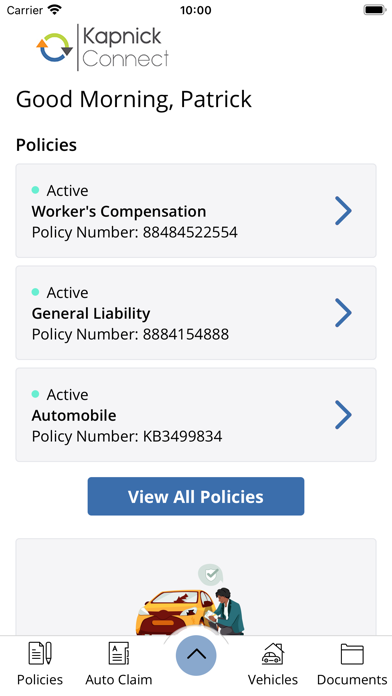Open the Documents folder icon
This screenshot has height=696, width=392.
coord(352,654)
